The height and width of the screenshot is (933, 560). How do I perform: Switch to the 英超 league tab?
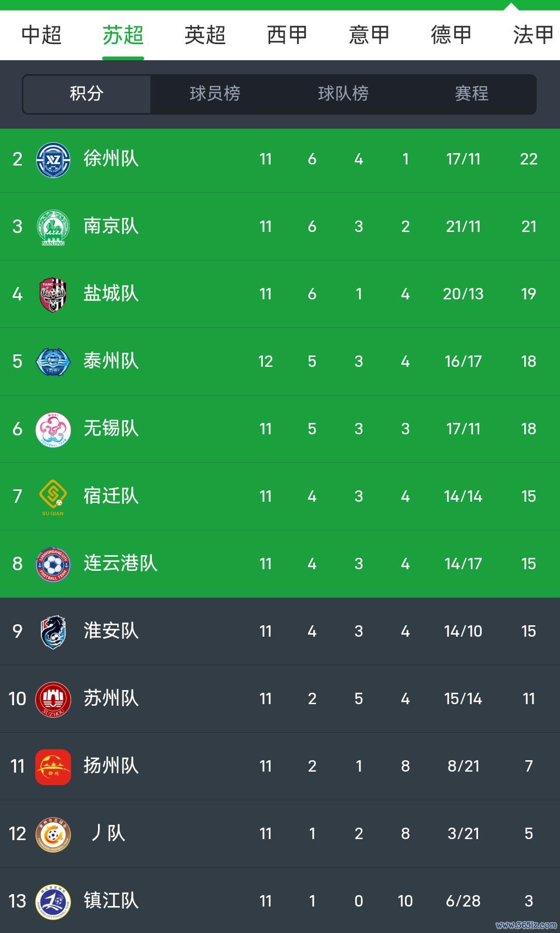(205, 35)
